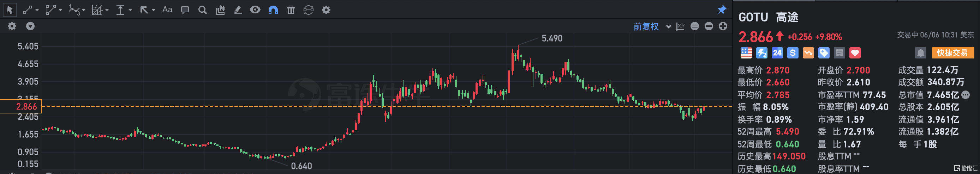Viewport: 980px width, 174px height.
Task: Select the text annotation tool
Action: pos(167,10)
